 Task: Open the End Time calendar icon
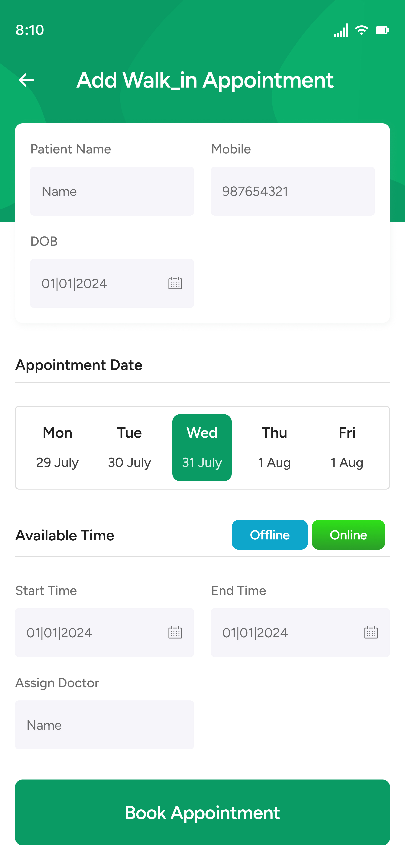coord(371,632)
